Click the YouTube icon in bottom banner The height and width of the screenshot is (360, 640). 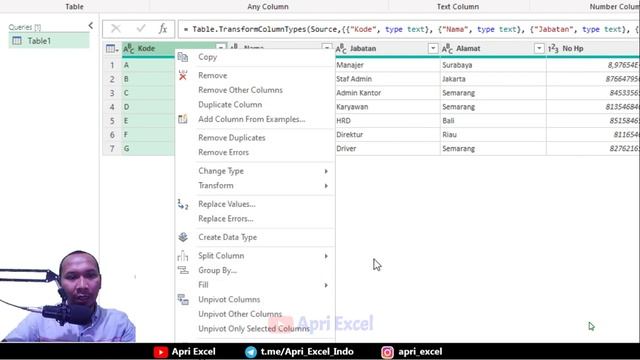pos(161,352)
